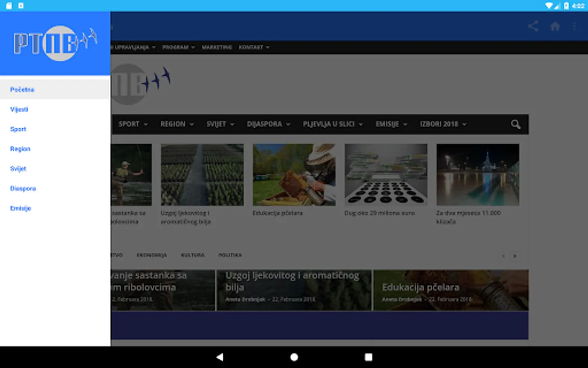The height and width of the screenshot is (368, 588).
Task: Open large 'Edukacija pčelara' featured banner
Action: click(451, 290)
